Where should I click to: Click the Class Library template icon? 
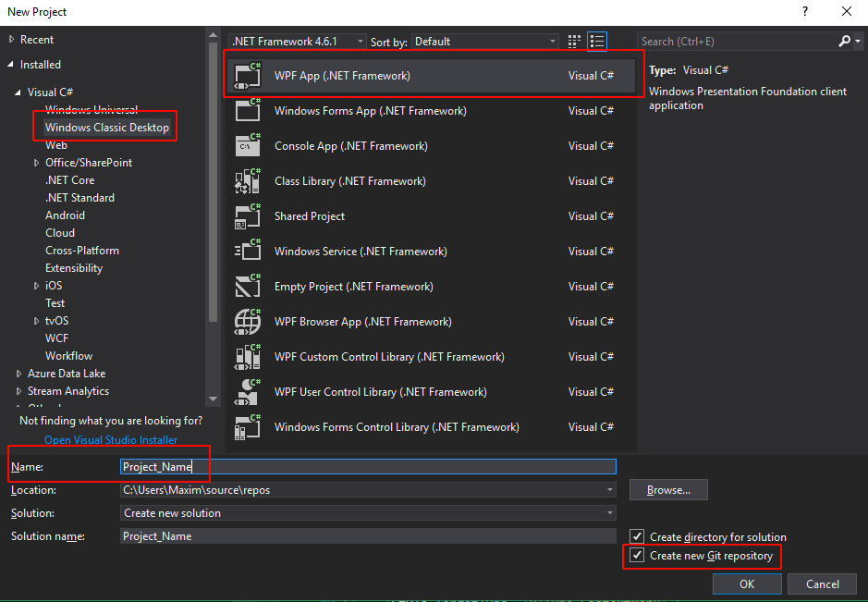coord(248,180)
